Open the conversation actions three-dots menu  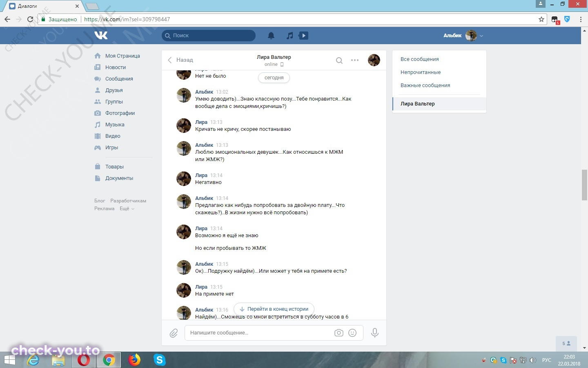(x=355, y=60)
